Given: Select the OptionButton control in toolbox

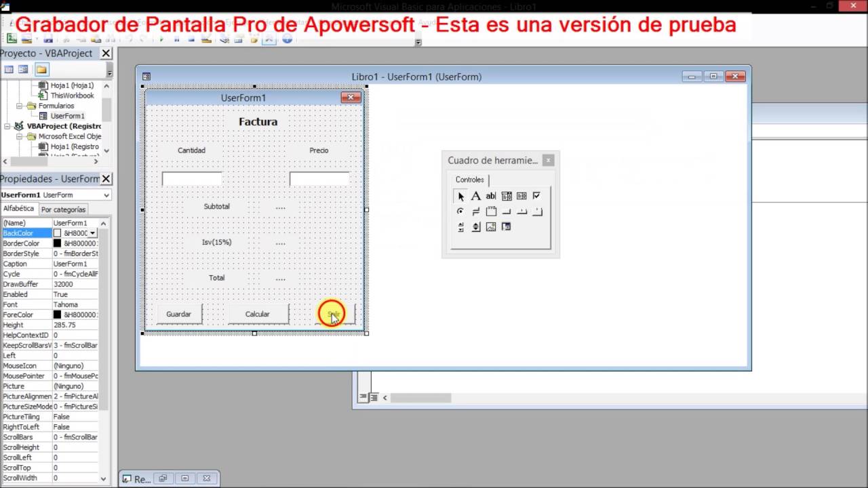Looking at the screenshot, I should tap(461, 211).
